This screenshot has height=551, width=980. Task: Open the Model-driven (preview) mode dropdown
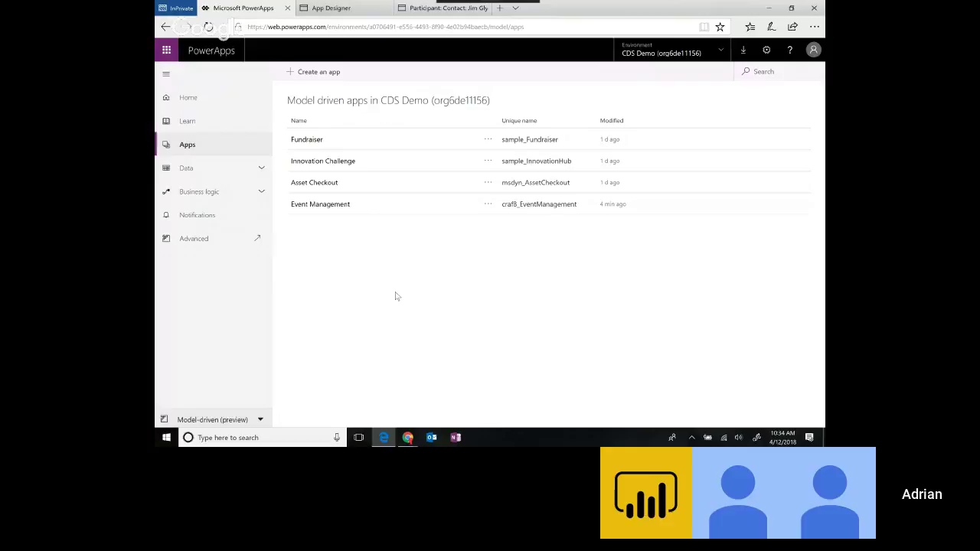pos(214,419)
